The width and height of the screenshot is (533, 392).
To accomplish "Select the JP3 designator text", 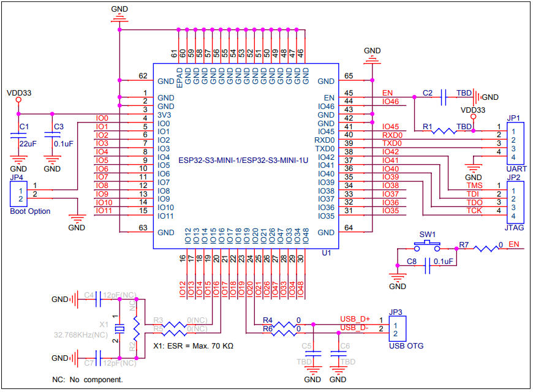I will coord(396,312).
